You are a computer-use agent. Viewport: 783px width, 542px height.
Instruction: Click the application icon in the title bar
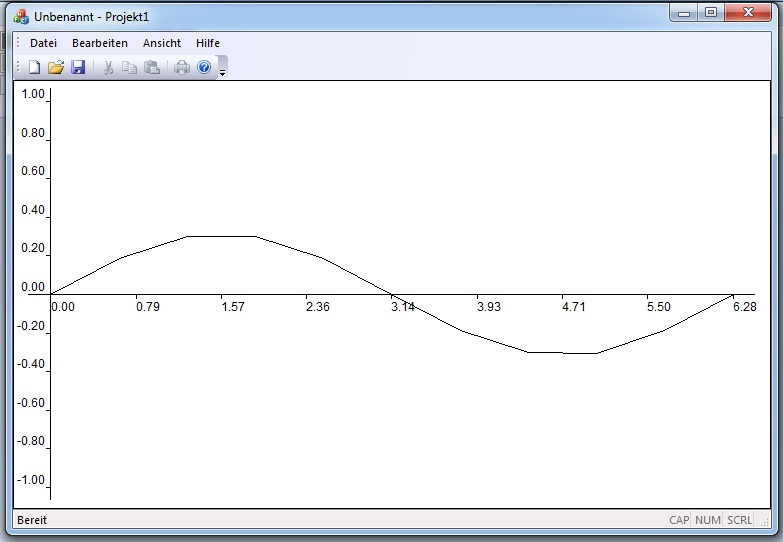(x=21, y=17)
